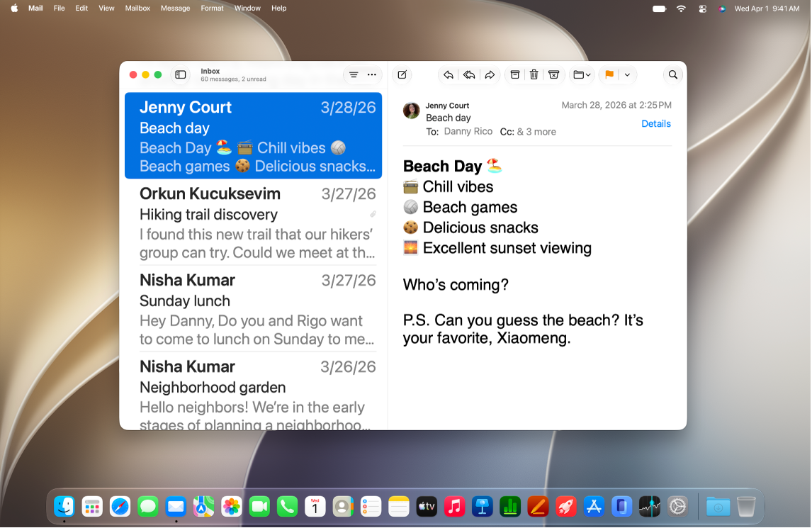Launch Apple TV from the Dock
The image size is (812, 528).
427,506
